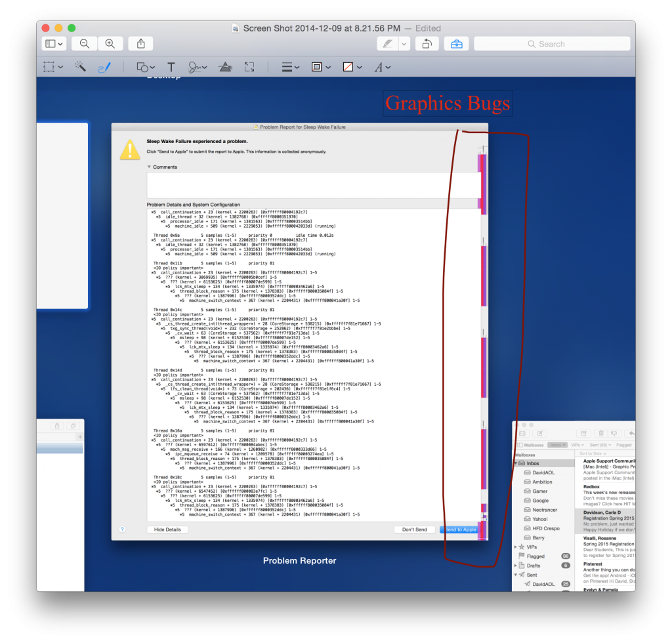Viewport: 672px width, 643px height.
Task: Zoom in on the image
Action: [x=110, y=44]
